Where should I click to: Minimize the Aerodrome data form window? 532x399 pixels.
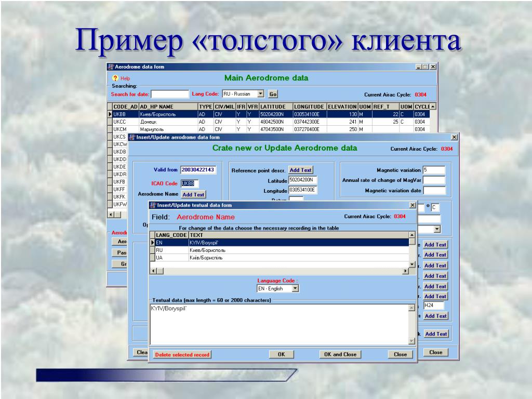click(418, 67)
